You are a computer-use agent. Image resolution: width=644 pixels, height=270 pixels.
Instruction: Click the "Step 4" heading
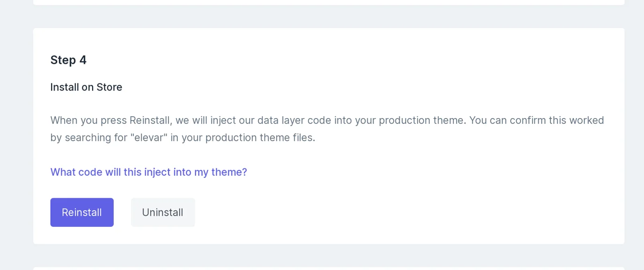pyautogui.click(x=68, y=60)
